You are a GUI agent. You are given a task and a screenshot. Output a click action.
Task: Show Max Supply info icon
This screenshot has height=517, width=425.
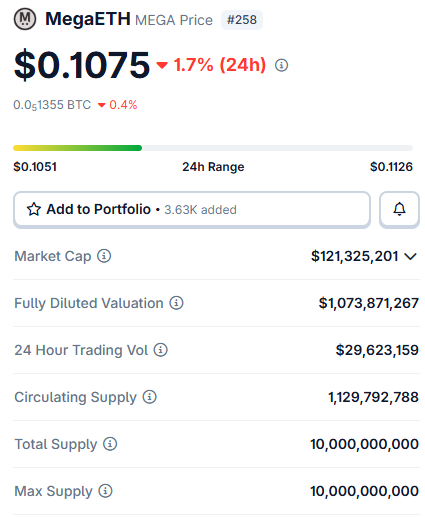[x=105, y=491]
